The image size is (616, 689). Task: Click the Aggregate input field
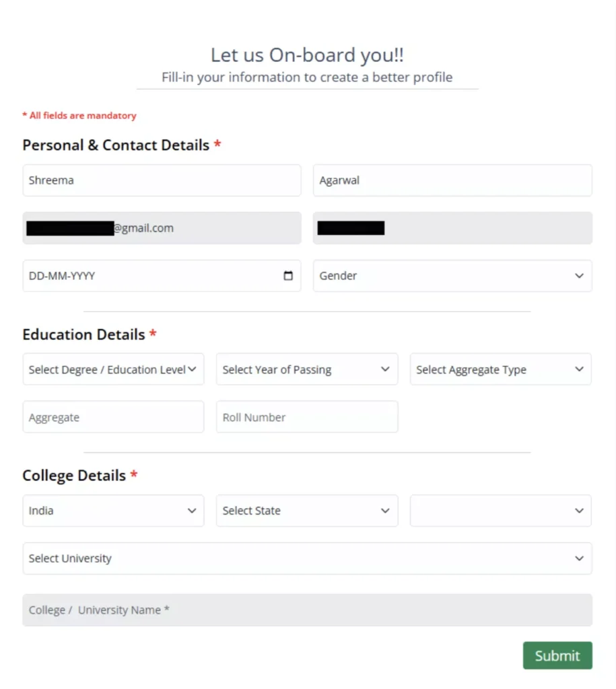[113, 416]
